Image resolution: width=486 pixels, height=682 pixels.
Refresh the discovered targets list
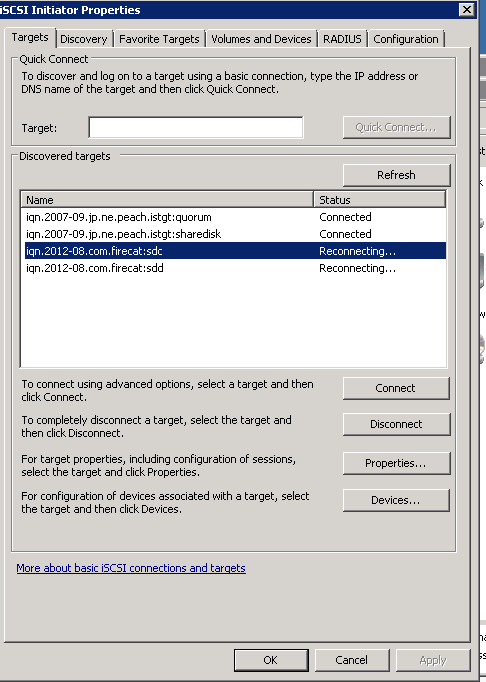(x=396, y=175)
